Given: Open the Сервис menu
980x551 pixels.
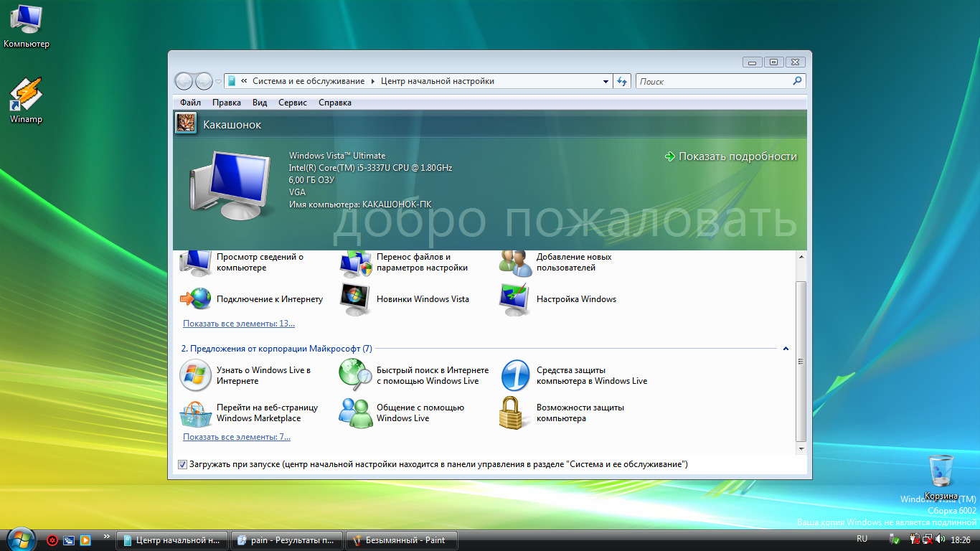Looking at the screenshot, I should click(293, 103).
